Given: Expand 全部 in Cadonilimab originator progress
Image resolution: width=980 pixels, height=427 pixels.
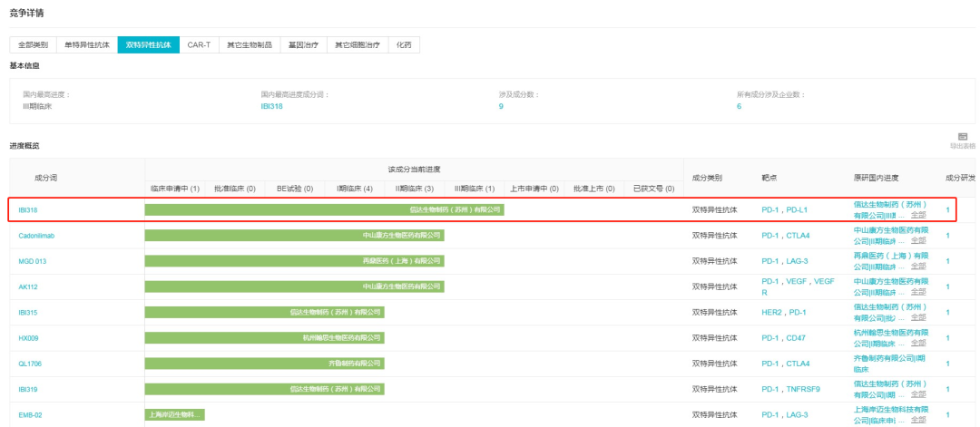Looking at the screenshot, I should point(918,240).
